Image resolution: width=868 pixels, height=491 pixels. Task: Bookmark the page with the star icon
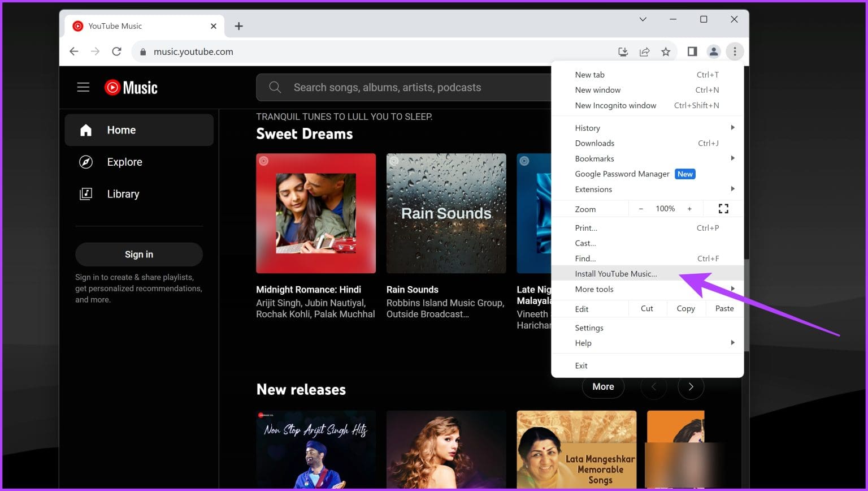tap(666, 51)
